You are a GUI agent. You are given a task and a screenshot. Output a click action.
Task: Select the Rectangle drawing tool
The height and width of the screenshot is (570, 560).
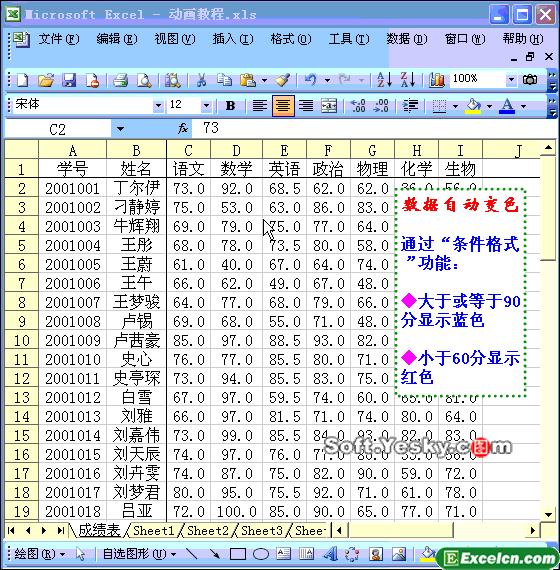point(238,554)
